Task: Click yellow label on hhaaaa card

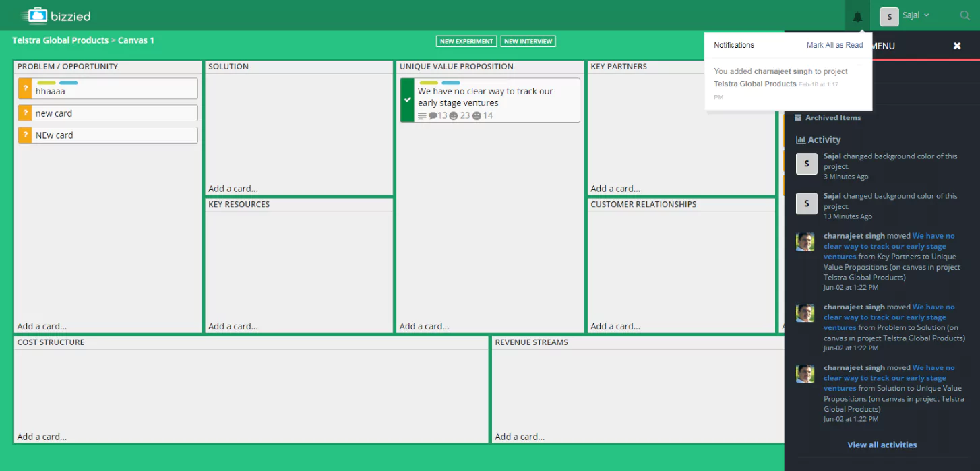Action: click(47, 83)
